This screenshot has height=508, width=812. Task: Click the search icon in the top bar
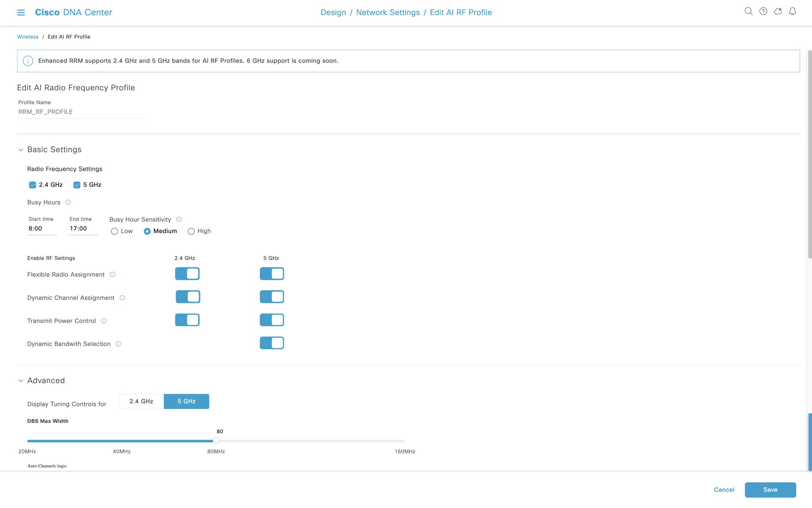coord(749,12)
